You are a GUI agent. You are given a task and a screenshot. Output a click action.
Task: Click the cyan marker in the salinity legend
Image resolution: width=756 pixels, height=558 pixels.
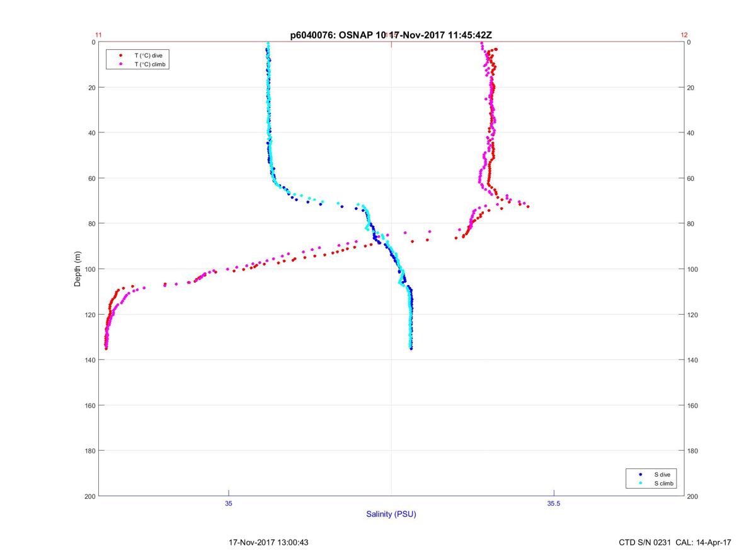coord(640,483)
